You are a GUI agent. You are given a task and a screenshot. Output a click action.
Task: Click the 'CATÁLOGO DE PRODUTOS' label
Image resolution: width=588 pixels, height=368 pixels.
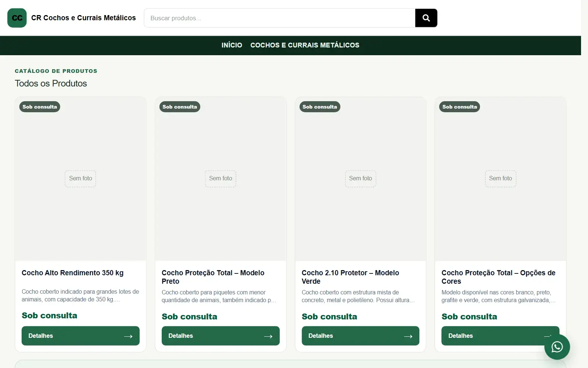click(x=56, y=71)
